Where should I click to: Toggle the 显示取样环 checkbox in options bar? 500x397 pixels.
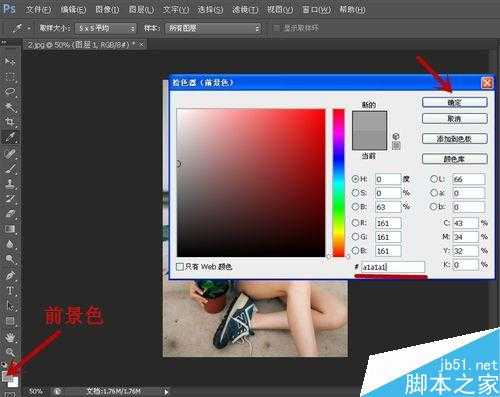point(276,28)
